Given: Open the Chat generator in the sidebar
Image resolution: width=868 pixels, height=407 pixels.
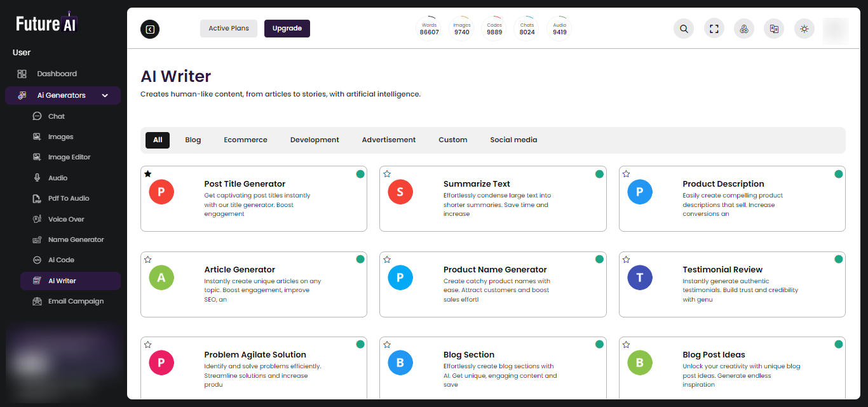Looking at the screenshot, I should click(55, 116).
